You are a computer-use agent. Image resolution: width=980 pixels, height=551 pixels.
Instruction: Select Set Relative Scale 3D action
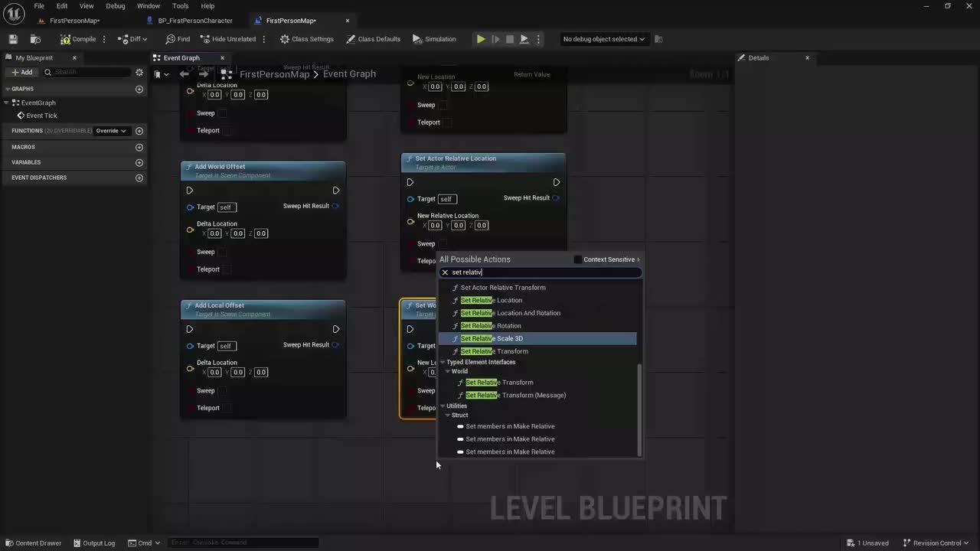pos(537,338)
